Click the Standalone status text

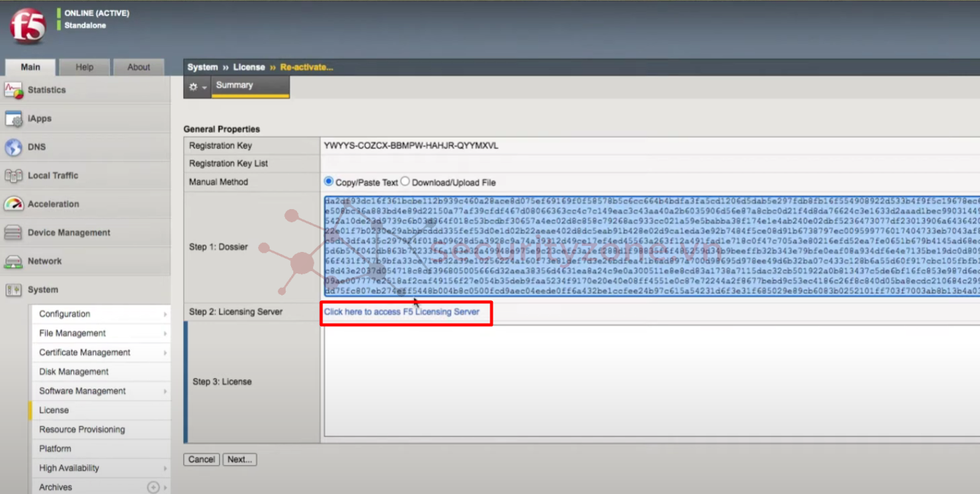tap(85, 26)
